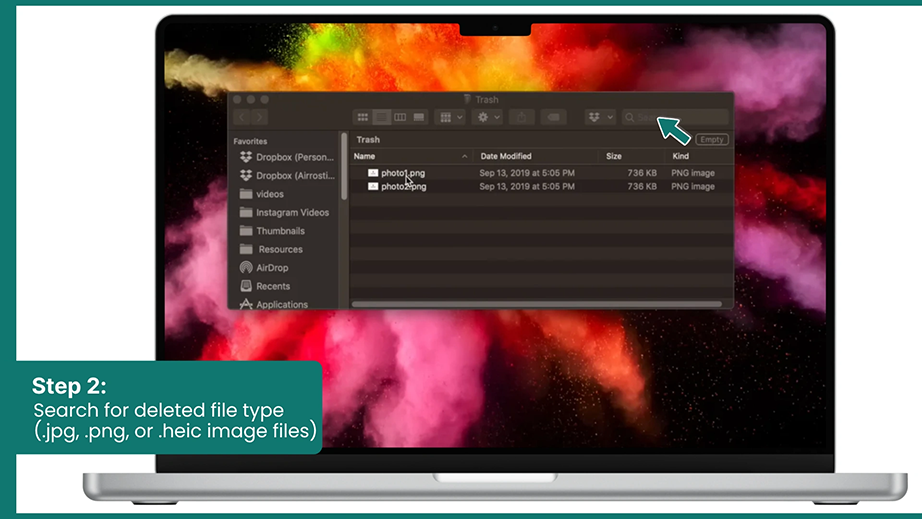This screenshot has height=519, width=922.
Task: Click the sidebar vertical scrollbar
Action: (344, 166)
